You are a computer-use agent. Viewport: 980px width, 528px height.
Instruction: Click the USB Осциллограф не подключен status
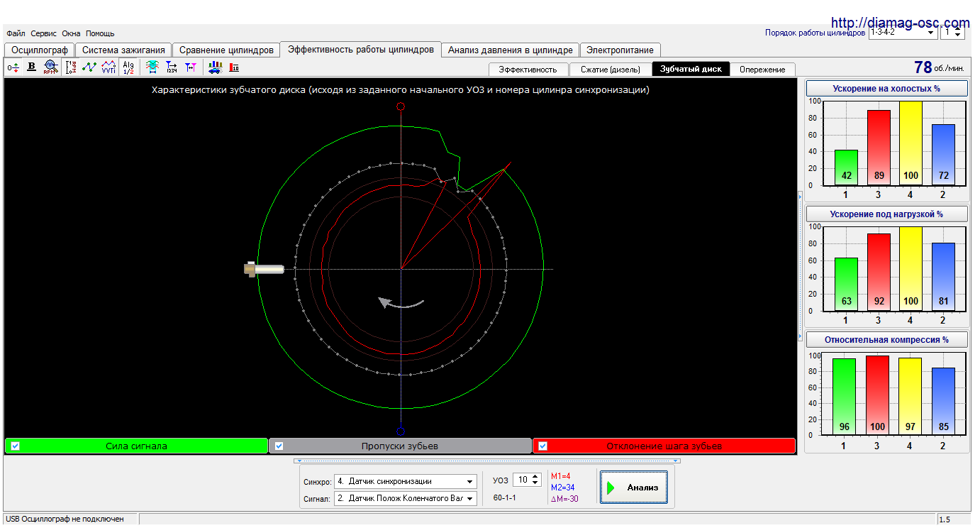(x=65, y=519)
